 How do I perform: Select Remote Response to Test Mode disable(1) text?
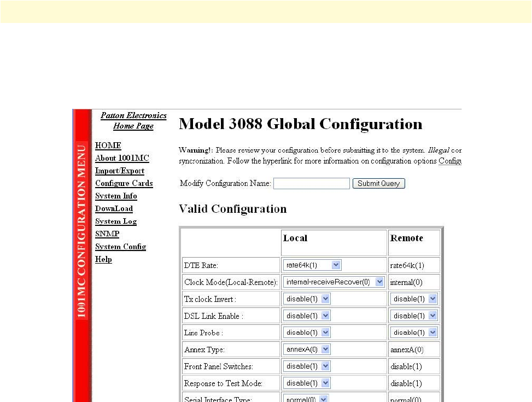point(406,383)
